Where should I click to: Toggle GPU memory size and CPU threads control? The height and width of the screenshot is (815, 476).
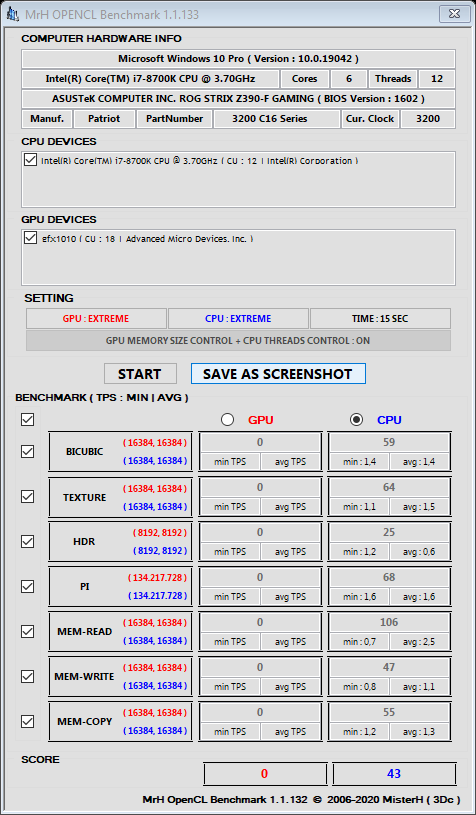(x=238, y=341)
